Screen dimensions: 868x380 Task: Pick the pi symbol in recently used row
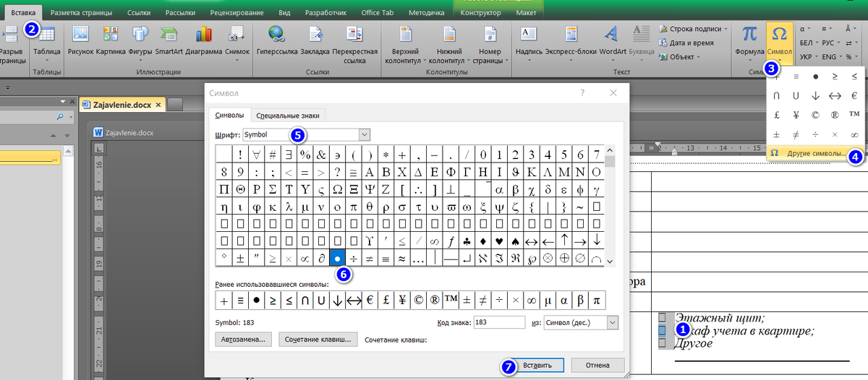(x=597, y=301)
